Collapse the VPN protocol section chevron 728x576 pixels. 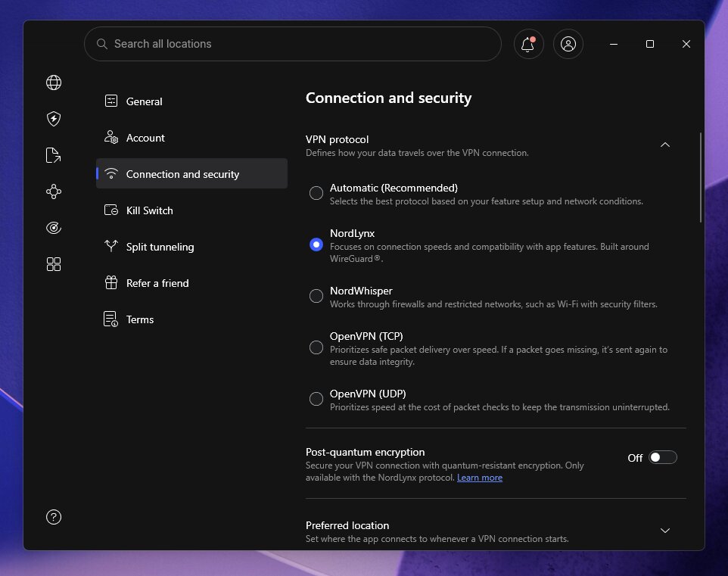(665, 145)
